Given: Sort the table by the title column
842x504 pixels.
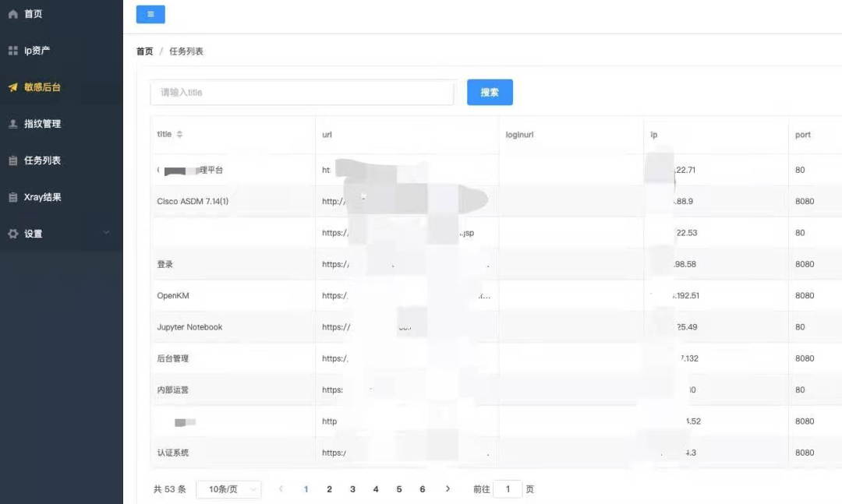Looking at the screenshot, I should 179,134.
